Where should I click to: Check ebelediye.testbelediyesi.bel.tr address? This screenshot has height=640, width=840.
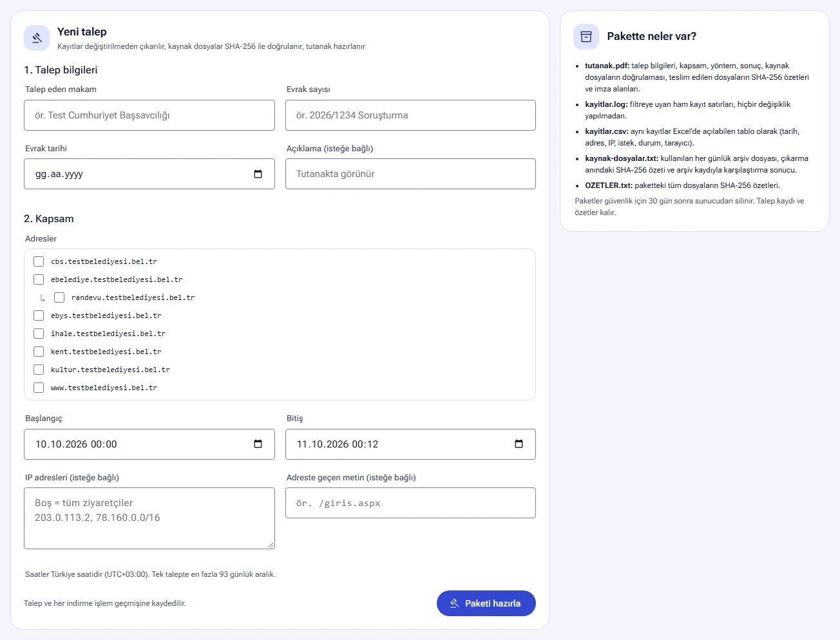39,279
